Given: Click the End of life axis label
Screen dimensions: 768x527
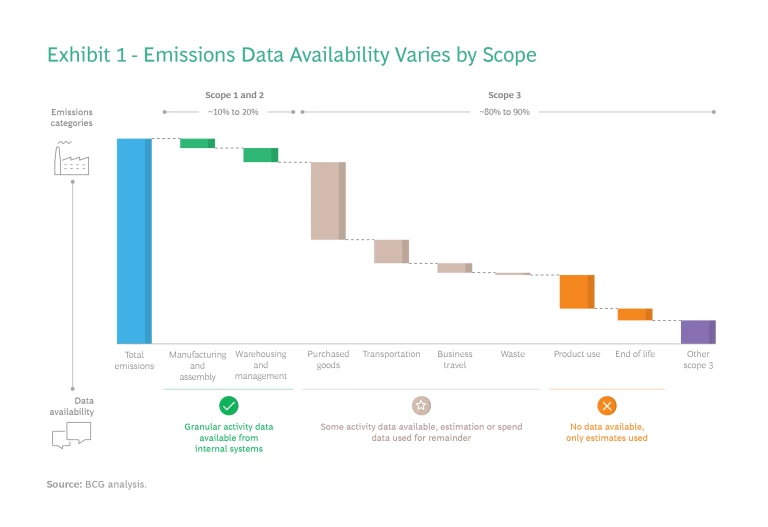Looking at the screenshot, I should tap(634, 355).
